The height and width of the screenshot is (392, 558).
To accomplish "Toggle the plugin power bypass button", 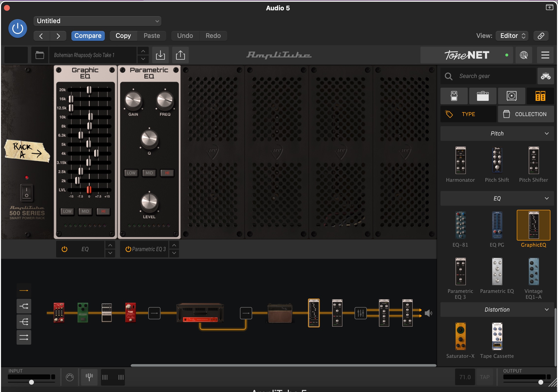I will (x=18, y=29).
